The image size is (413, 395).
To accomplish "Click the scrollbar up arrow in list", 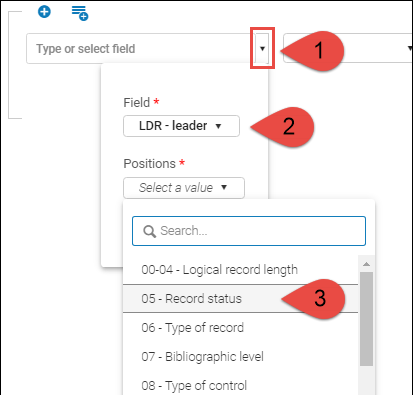I will pos(366,264).
